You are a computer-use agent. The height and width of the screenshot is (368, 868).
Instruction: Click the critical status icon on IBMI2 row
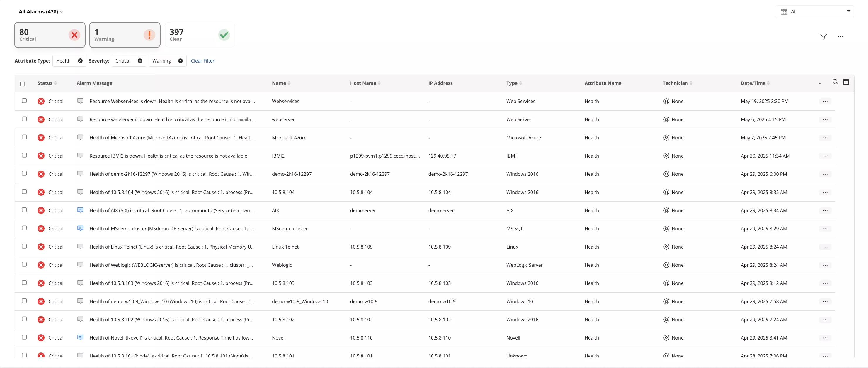pyautogui.click(x=41, y=156)
